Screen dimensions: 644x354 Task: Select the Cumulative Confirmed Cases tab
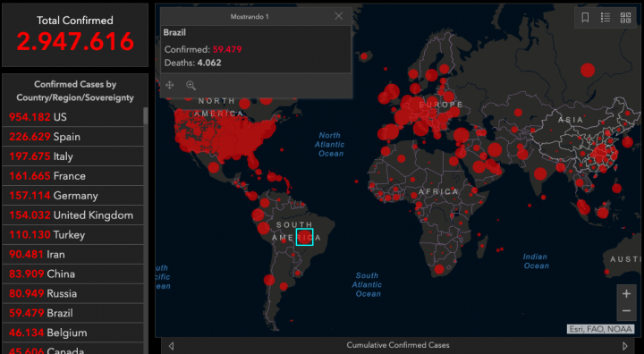click(x=397, y=345)
